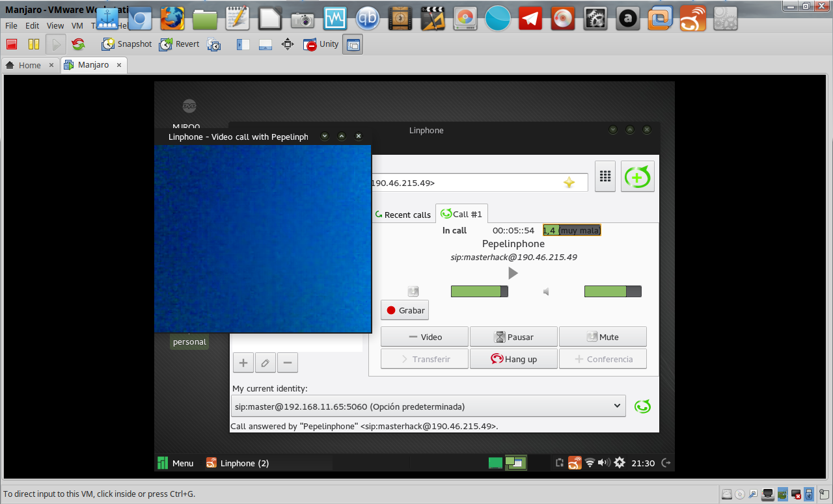
Task: Open the snapshot manager clock icon
Action: pos(214,44)
